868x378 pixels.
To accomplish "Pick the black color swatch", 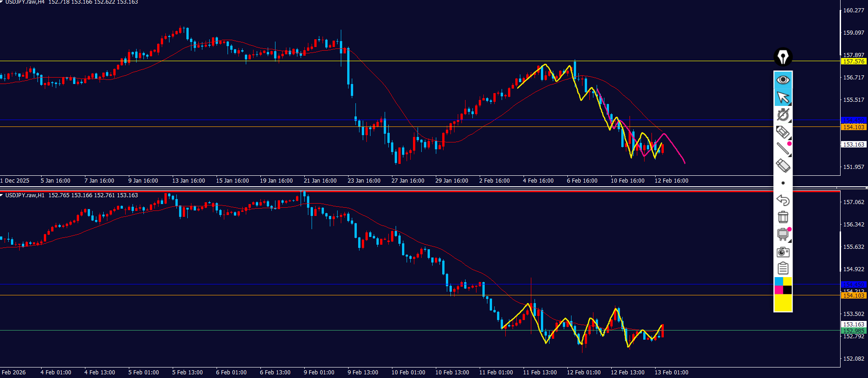I will (788, 290).
